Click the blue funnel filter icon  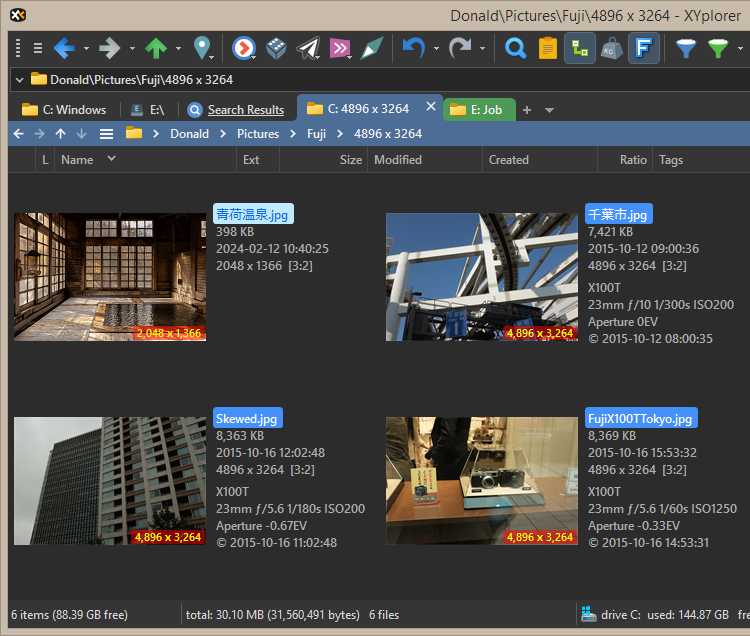point(686,48)
